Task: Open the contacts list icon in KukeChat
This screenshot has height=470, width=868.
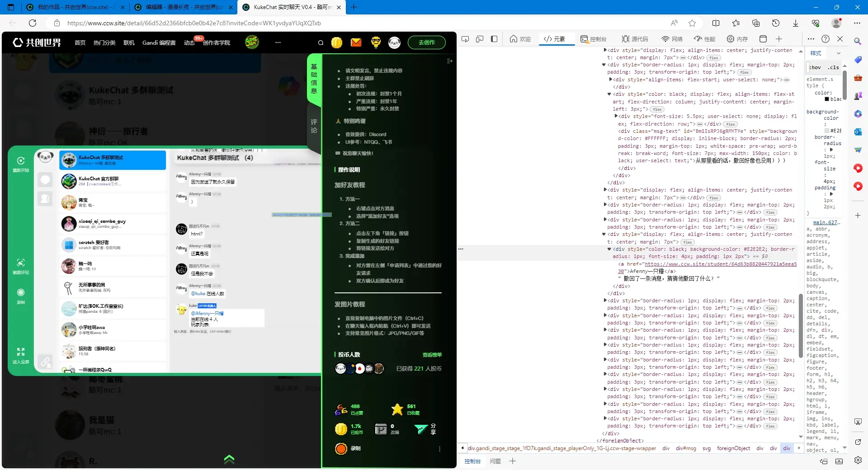Action: pos(45,198)
